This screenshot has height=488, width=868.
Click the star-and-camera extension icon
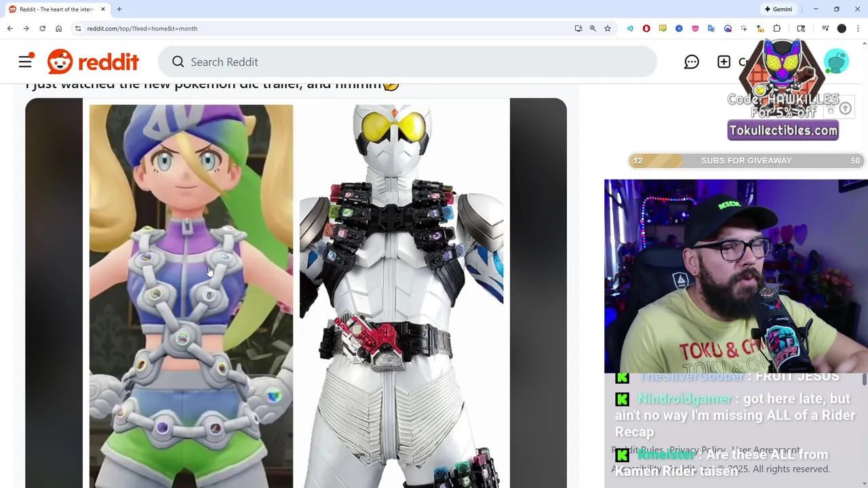(x=760, y=28)
